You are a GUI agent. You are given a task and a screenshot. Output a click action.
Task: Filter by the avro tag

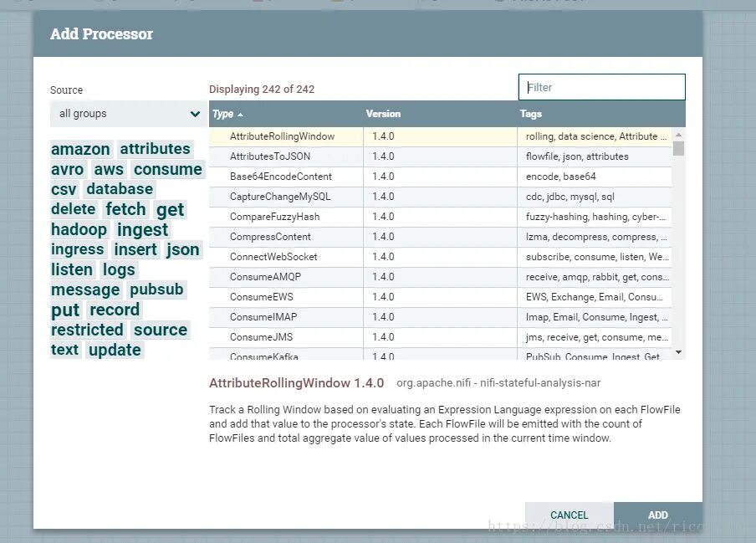pyautogui.click(x=68, y=169)
